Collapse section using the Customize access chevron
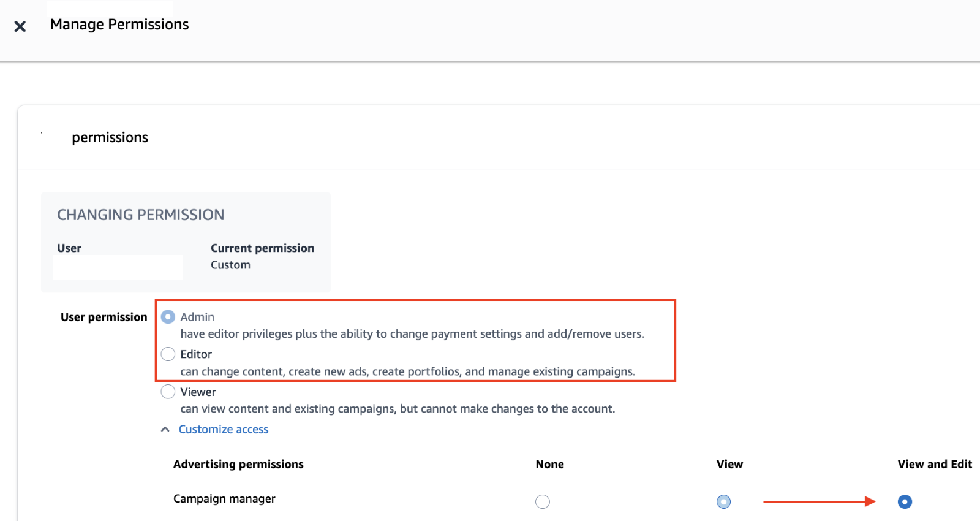 165,430
